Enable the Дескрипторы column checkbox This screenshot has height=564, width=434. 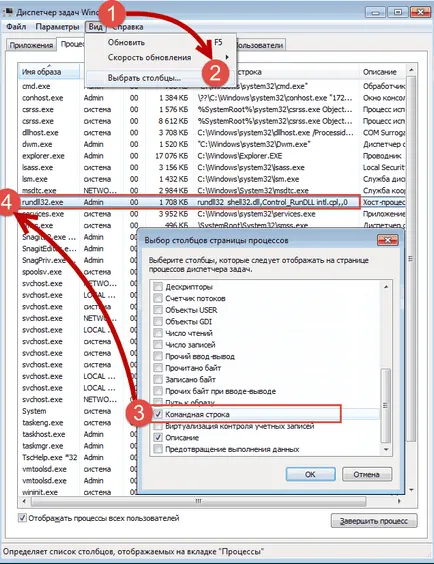[158, 287]
